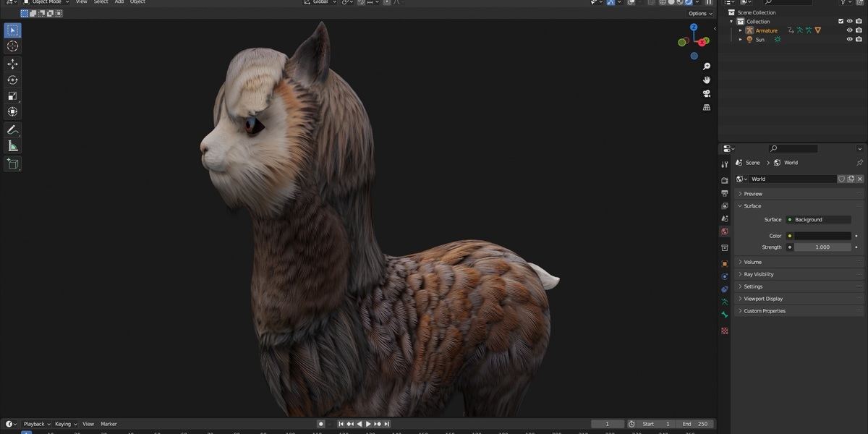Choose the Move tool
This screenshot has height=434, width=868.
pos(12,64)
